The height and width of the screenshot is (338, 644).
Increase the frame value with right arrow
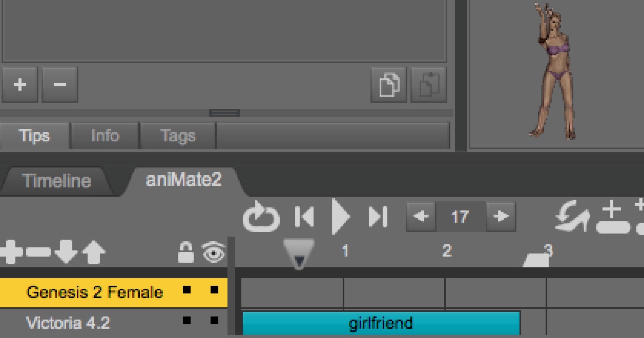pos(500,217)
